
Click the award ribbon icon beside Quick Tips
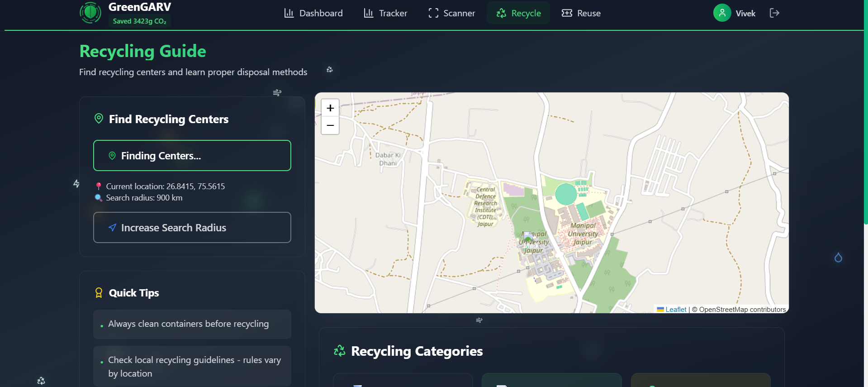tap(99, 293)
